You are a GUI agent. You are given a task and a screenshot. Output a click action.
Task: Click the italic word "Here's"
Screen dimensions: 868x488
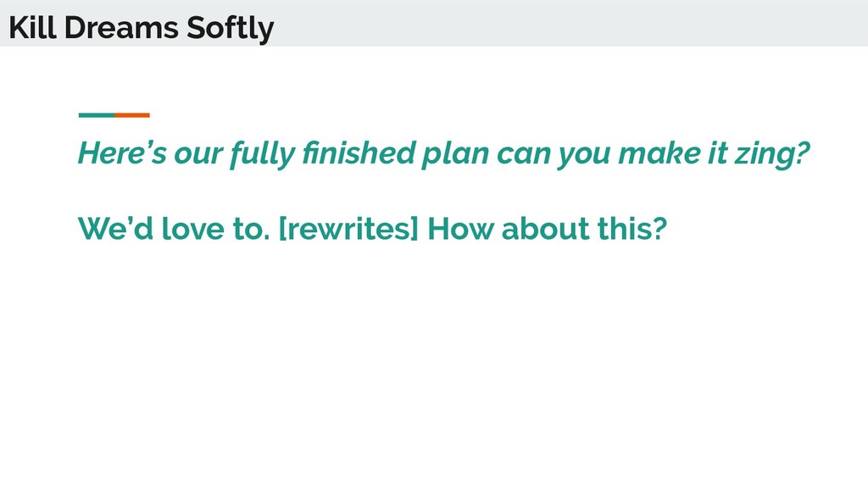[122, 152]
